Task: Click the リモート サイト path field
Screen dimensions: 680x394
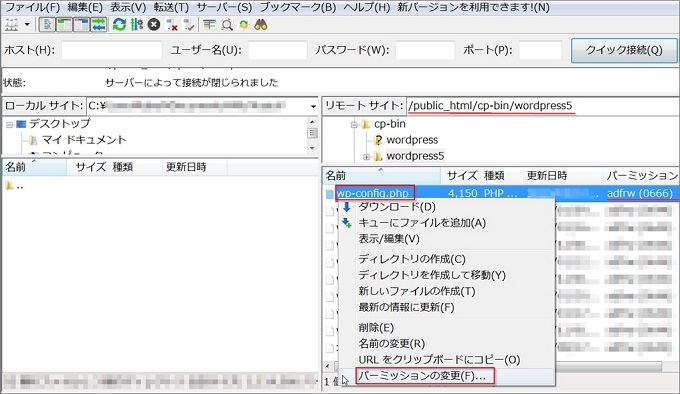Action: click(x=542, y=106)
